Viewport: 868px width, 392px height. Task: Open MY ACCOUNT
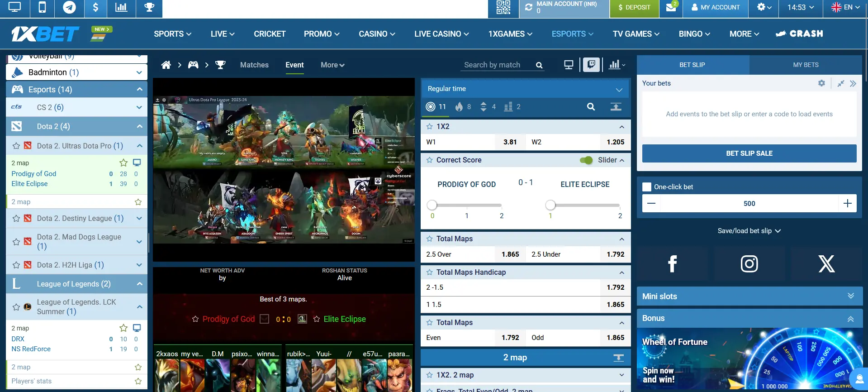[x=716, y=8]
